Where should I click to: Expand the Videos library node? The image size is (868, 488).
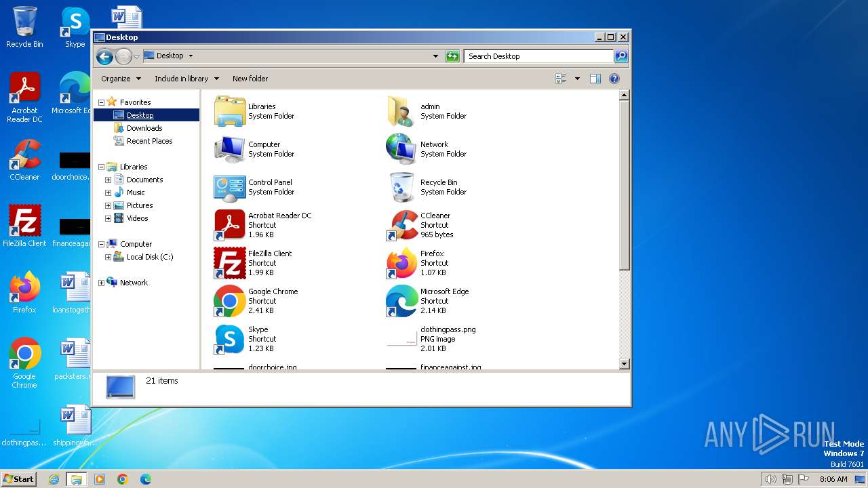tap(108, 218)
